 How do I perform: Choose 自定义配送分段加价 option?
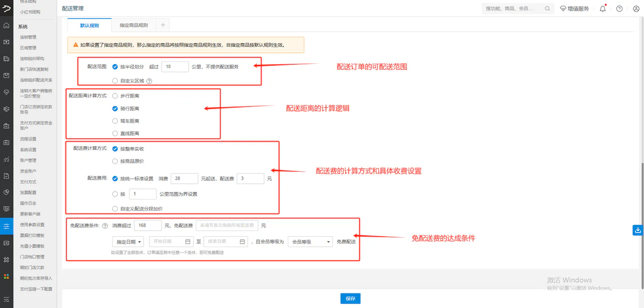115,209
